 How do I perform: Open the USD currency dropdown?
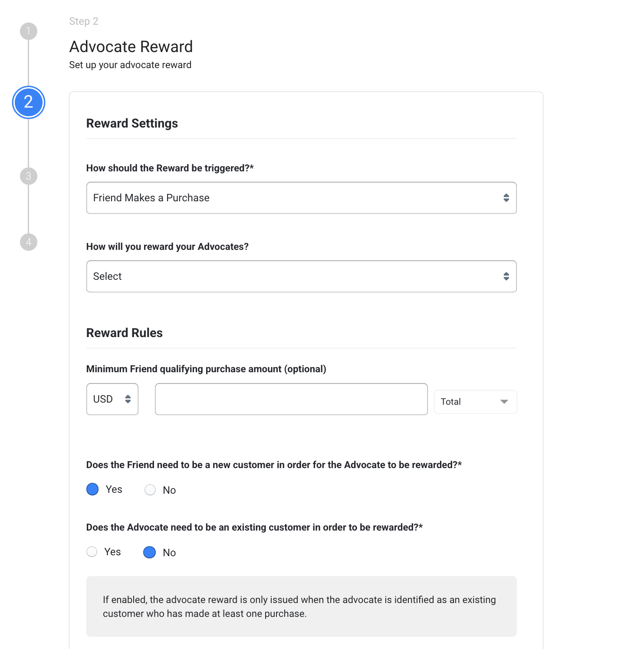112,399
